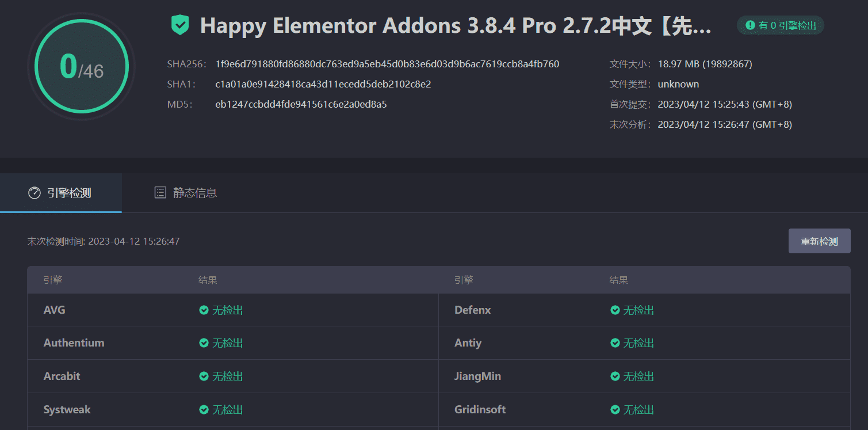This screenshot has width=868, height=430.
Task: Click the Antiy engine name
Action: (x=468, y=343)
